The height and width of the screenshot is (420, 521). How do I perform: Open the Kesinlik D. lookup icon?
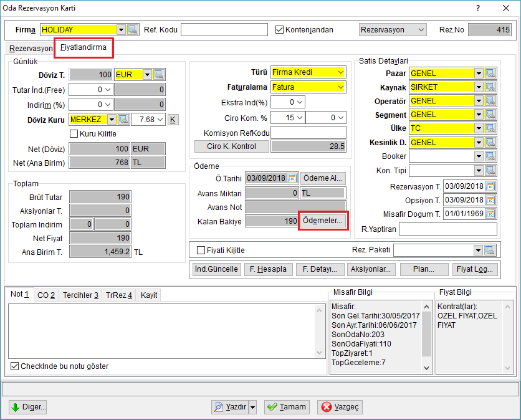(x=490, y=143)
